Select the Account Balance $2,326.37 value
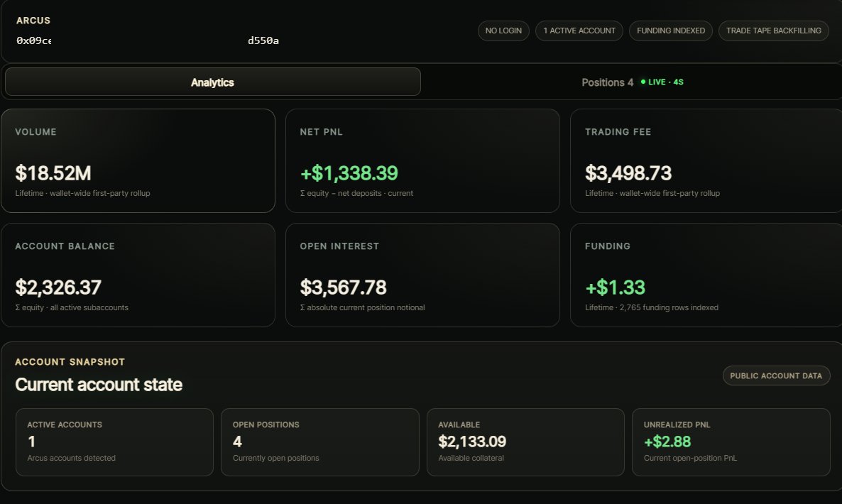The image size is (842, 504). pyautogui.click(x=58, y=287)
